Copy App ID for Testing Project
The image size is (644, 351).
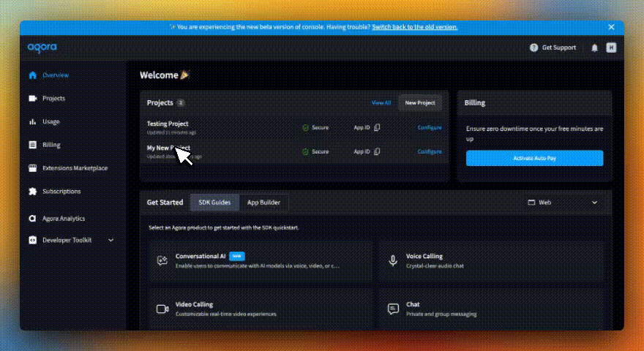377,128
